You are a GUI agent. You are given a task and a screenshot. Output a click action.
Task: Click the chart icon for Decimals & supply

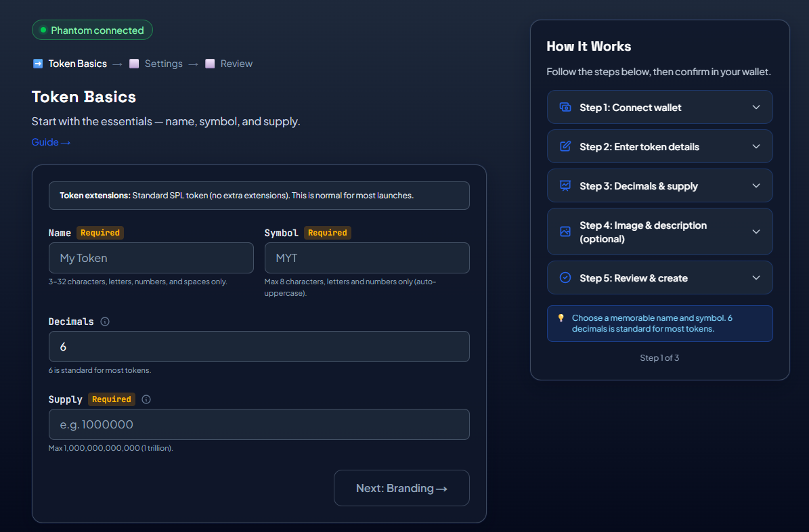pyautogui.click(x=565, y=185)
